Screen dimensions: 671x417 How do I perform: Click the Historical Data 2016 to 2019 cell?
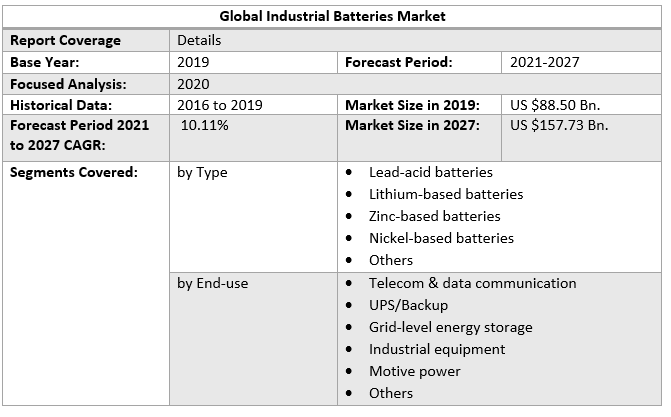click(x=219, y=105)
